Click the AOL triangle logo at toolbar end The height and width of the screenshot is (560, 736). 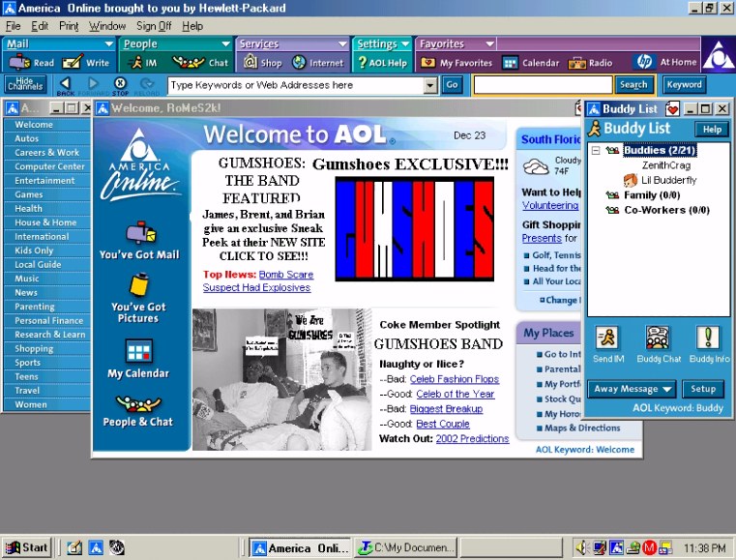[x=718, y=55]
